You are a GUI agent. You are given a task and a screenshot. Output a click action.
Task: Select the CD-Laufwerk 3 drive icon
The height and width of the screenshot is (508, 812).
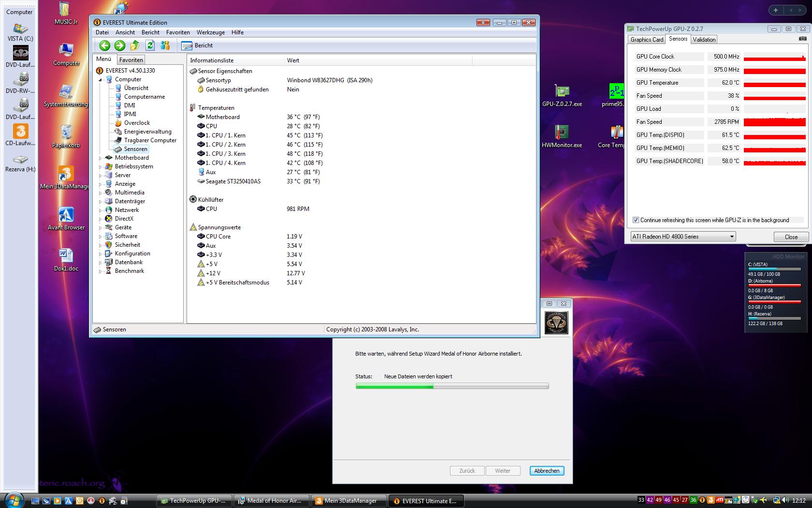(x=20, y=135)
